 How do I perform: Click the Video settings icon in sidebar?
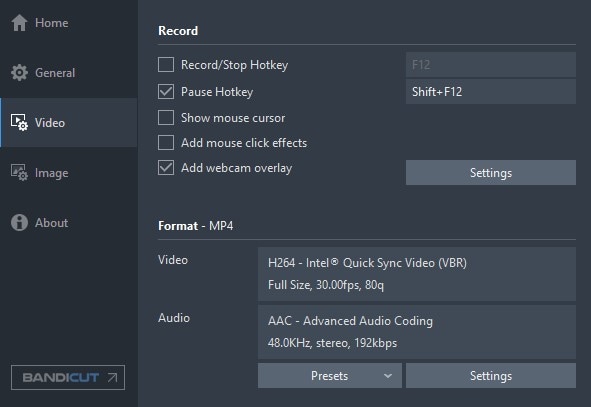19,122
